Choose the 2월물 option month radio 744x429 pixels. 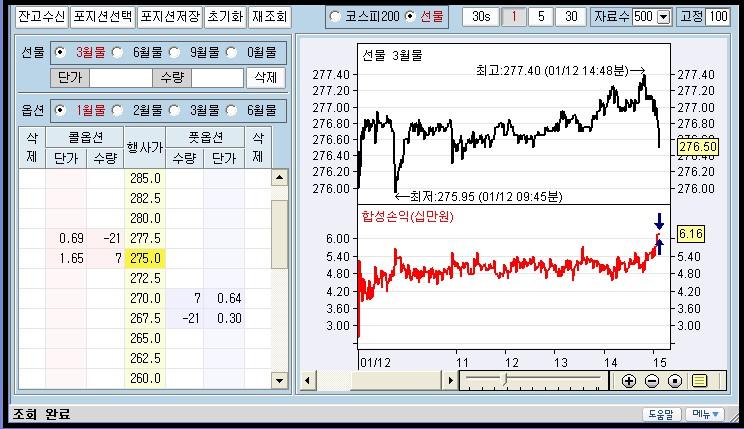click(x=118, y=110)
